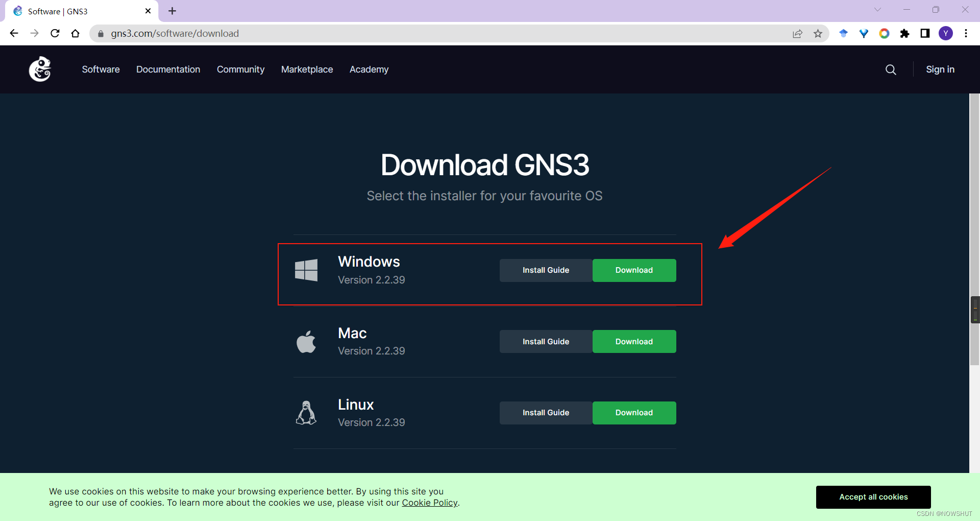The width and height of the screenshot is (980, 521).
Task: Click the Linux OS title text
Action: [356, 405]
